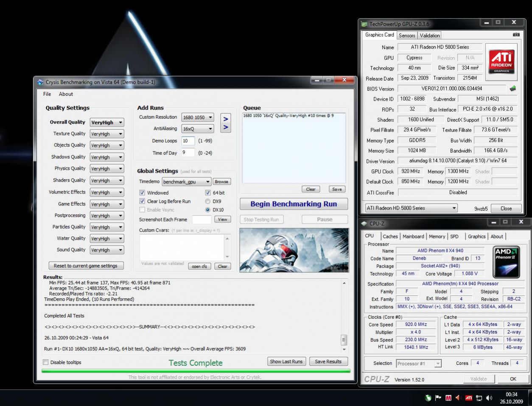Click the Crysis Benchmarking title bar icon

[40, 82]
